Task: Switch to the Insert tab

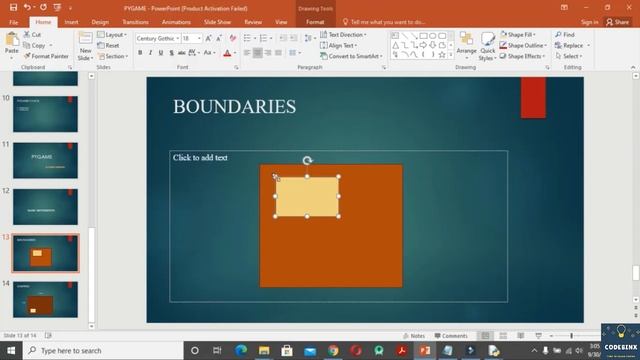Action: point(71,22)
